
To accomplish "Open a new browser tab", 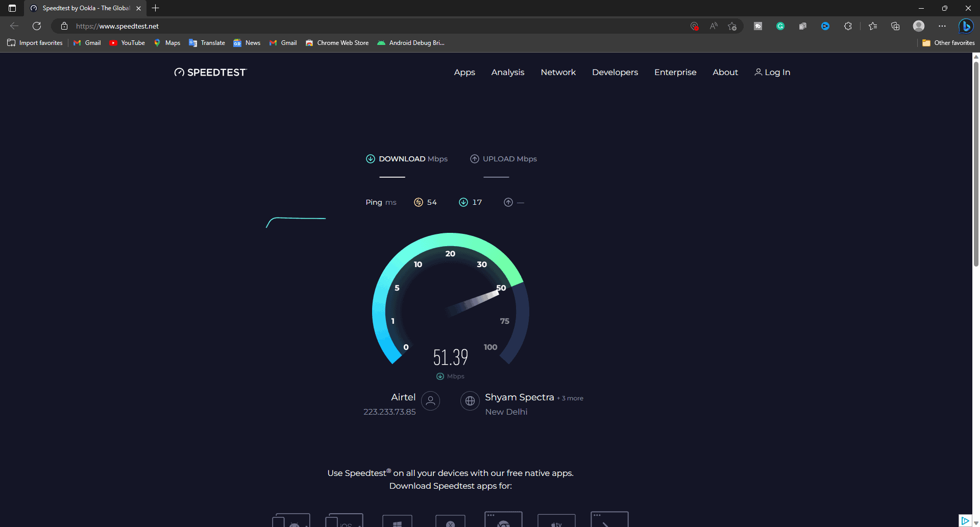I will (156, 8).
